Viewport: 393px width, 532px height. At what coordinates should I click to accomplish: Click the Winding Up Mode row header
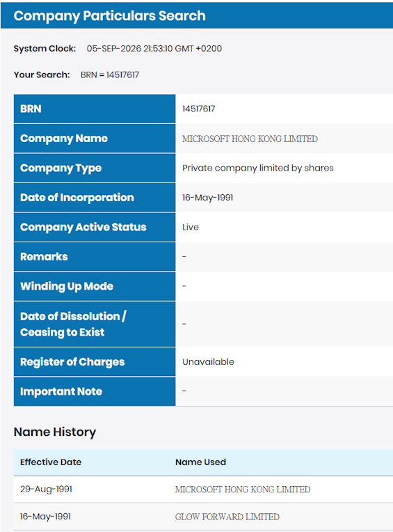point(95,286)
